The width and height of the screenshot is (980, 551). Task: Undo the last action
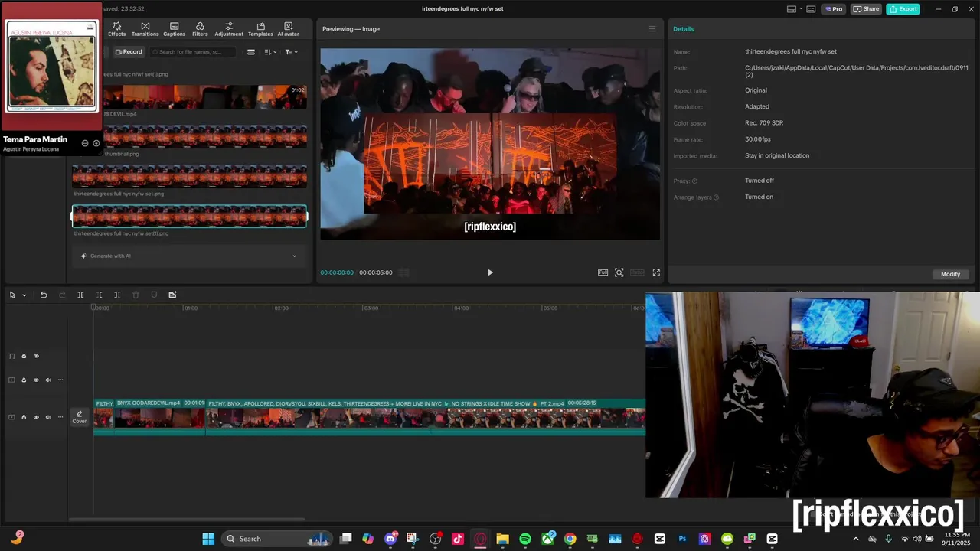point(44,295)
